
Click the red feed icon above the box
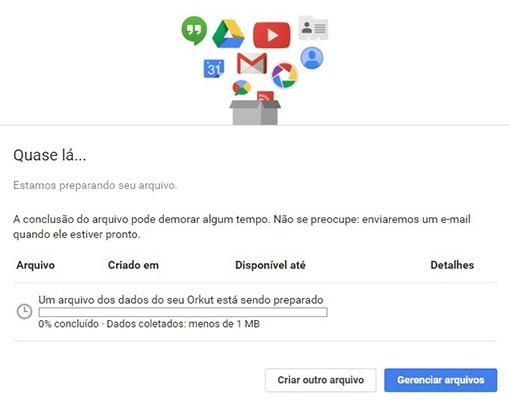pyautogui.click(x=265, y=97)
